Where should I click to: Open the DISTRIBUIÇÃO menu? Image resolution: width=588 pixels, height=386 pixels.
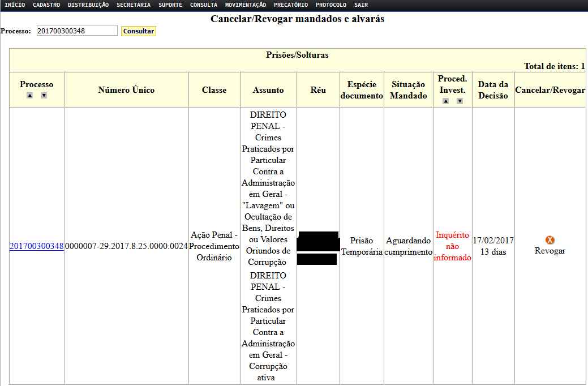click(x=88, y=5)
